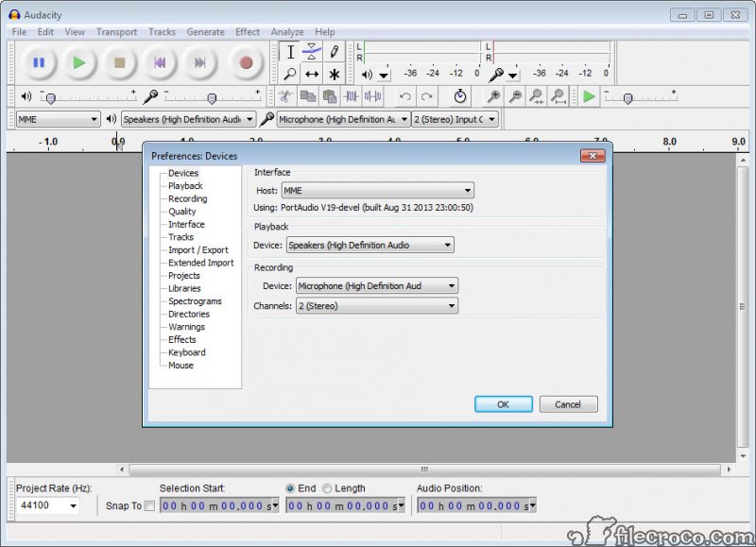Click the playback speed slider handle

pyautogui.click(x=627, y=98)
